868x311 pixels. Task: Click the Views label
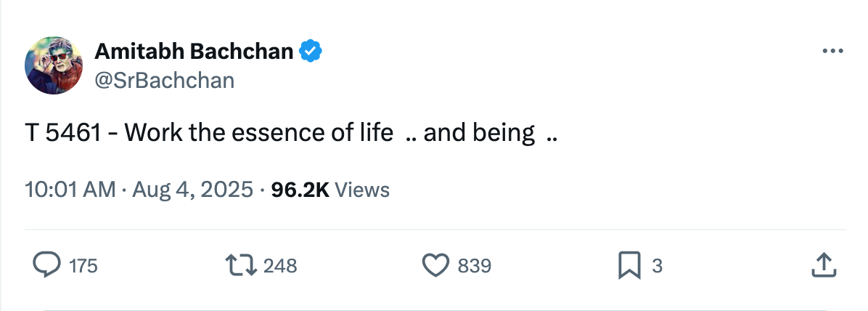coord(363,190)
